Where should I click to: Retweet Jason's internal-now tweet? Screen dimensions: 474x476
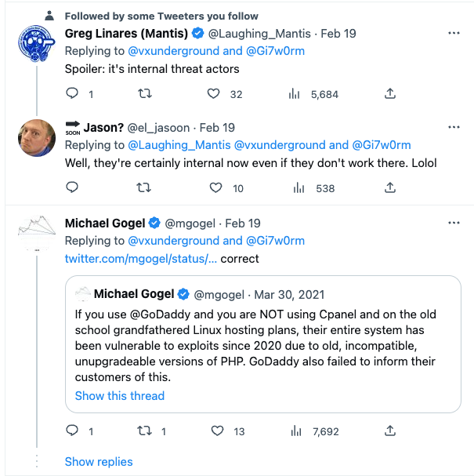[144, 187]
